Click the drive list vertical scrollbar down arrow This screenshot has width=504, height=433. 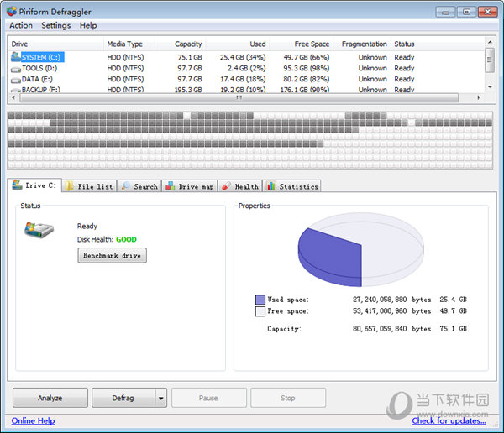point(490,86)
